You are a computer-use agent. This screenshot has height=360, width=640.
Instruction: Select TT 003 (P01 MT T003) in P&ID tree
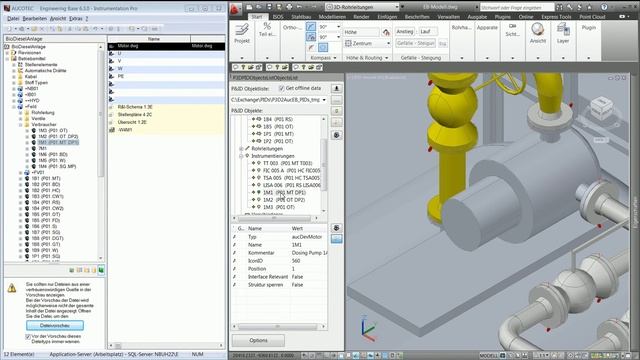[287, 163]
